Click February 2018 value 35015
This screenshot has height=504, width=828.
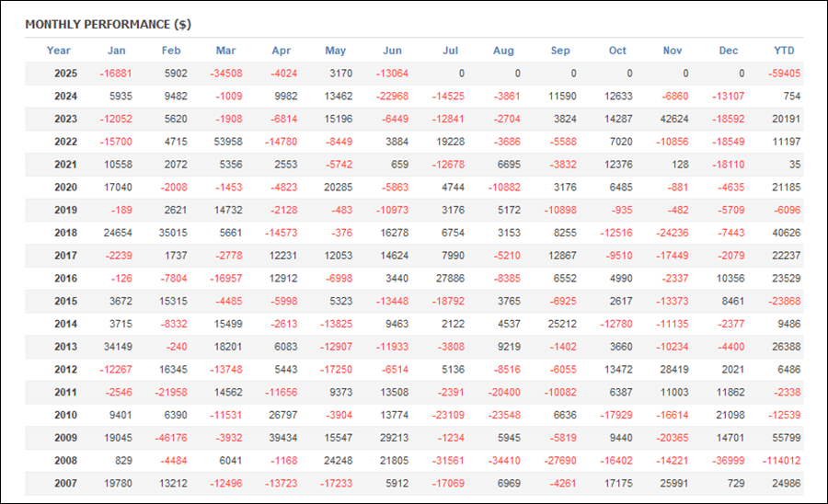click(173, 232)
